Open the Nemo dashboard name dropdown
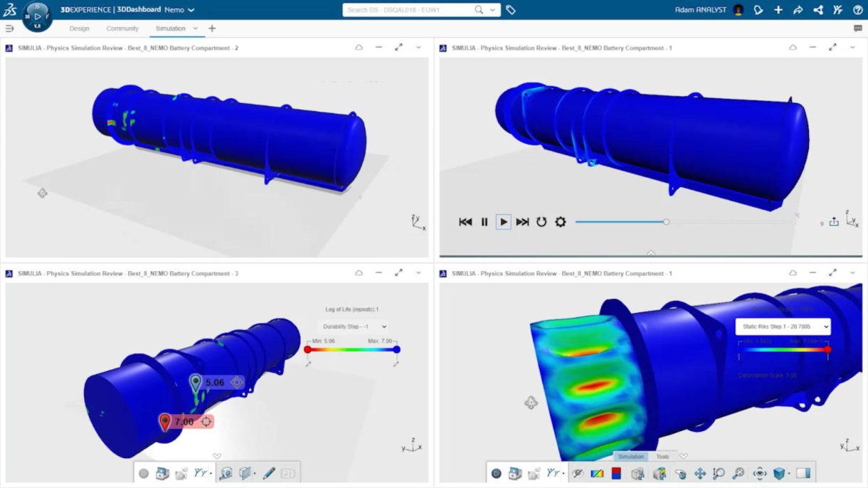 [191, 10]
